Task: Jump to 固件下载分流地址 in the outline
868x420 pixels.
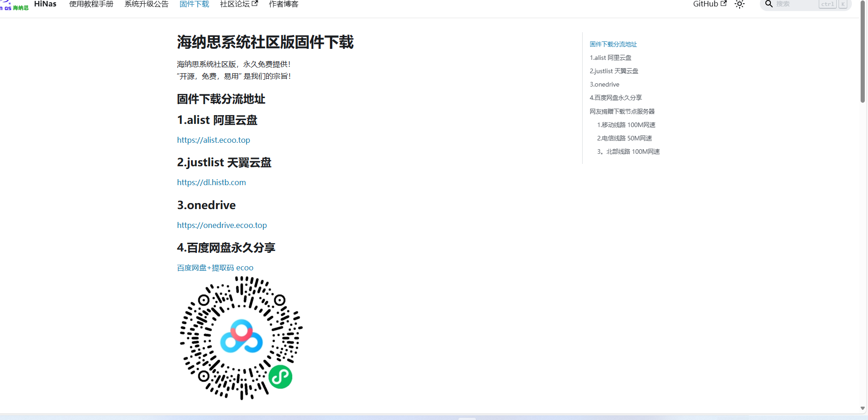Action: tap(613, 44)
